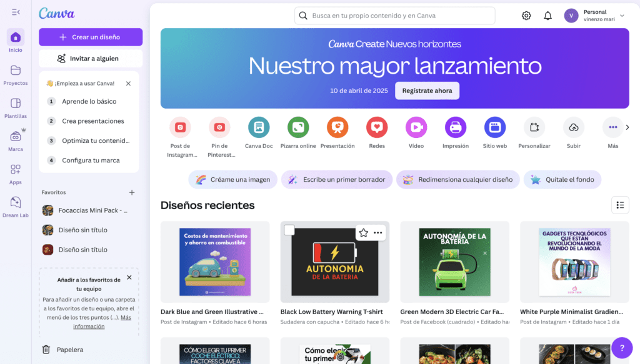Add a new favorite with the plus
The width and height of the screenshot is (640, 364).
(x=132, y=192)
